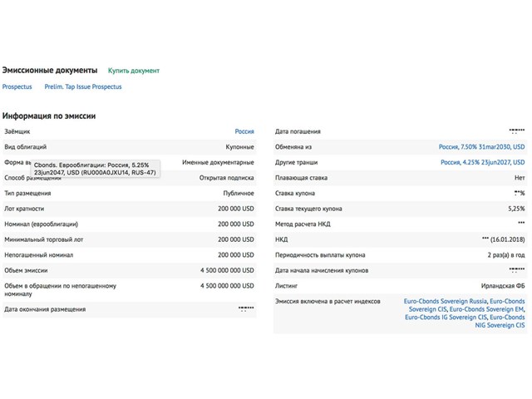Select the value '2 раз(а) в год'
532x399 pixels.
[x=506, y=255]
